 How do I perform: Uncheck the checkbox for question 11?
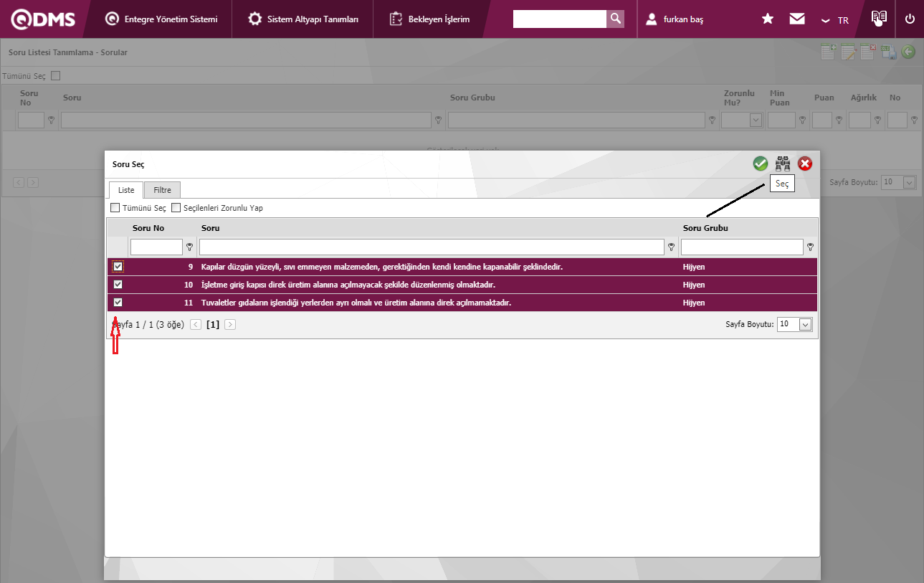[x=118, y=303]
